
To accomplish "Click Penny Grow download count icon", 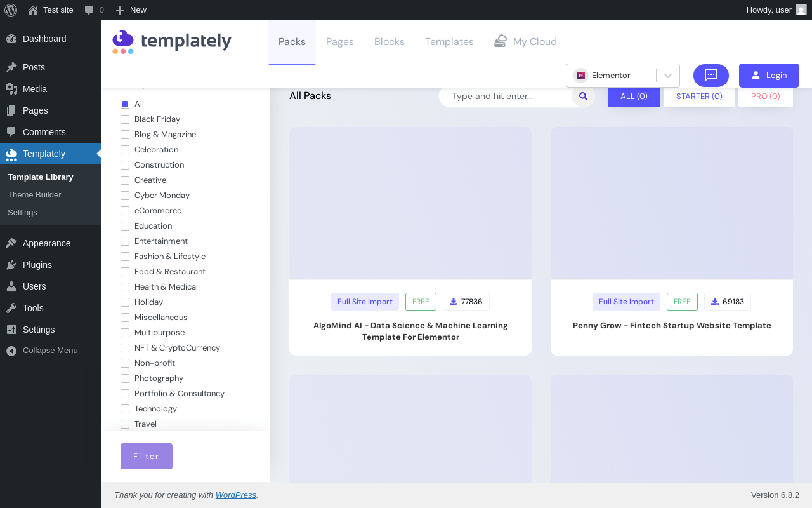I will point(715,302).
